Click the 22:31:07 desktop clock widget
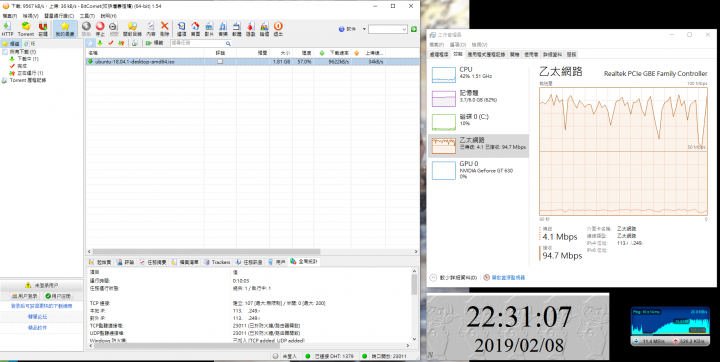The image size is (720, 362). pos(518,327)
